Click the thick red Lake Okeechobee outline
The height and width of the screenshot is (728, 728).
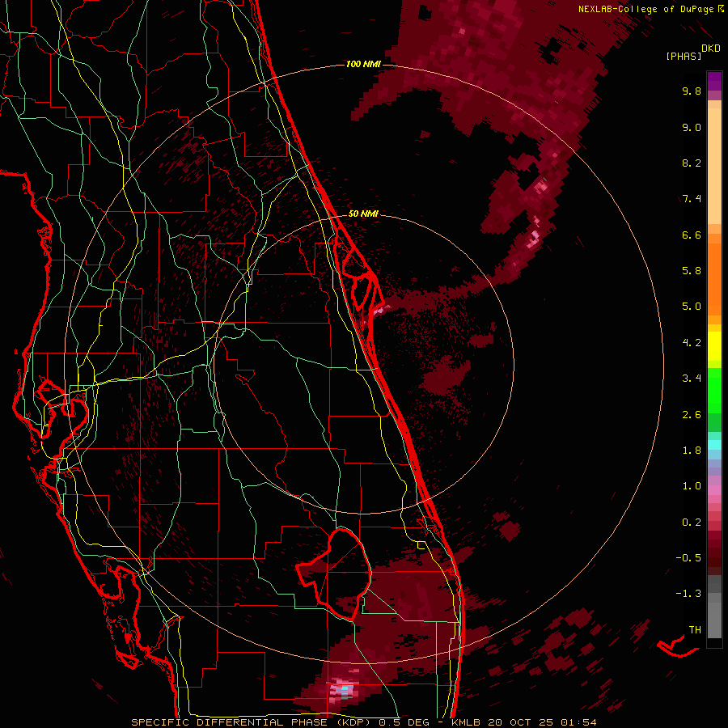336,574
